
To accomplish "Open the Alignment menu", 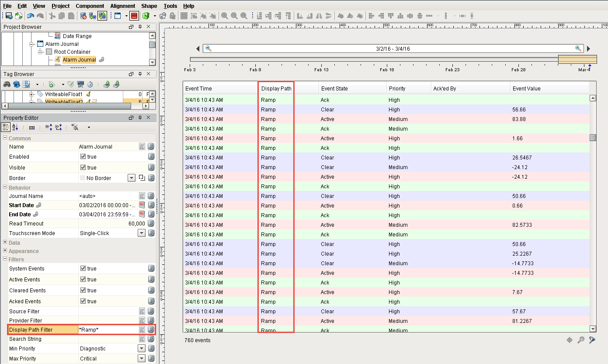I will [122, 6].
